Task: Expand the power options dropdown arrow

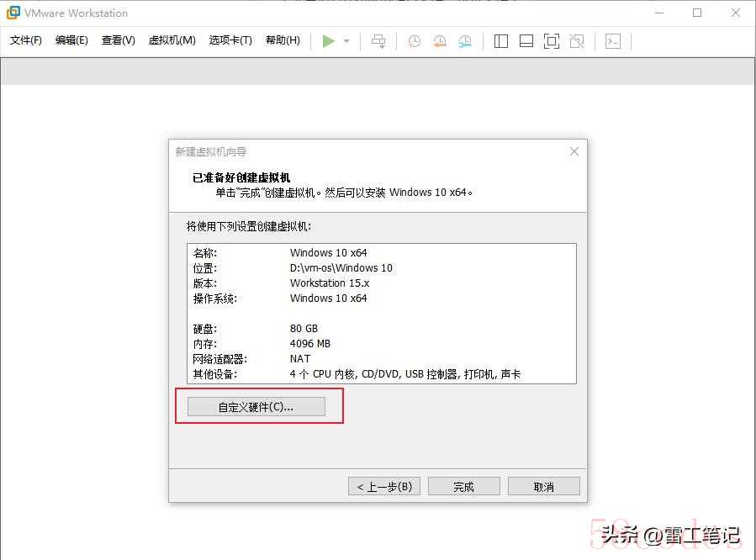Action: tap(346, 41)
